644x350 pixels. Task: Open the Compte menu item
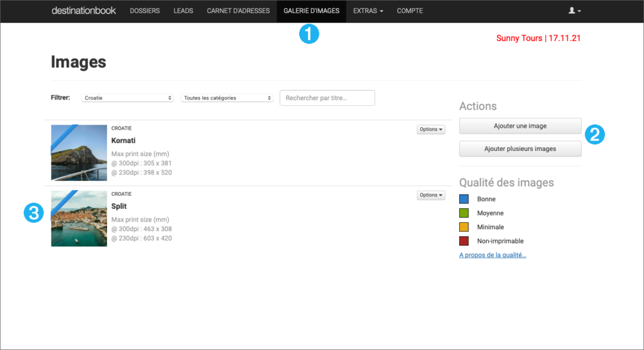(x=410, y=11)
